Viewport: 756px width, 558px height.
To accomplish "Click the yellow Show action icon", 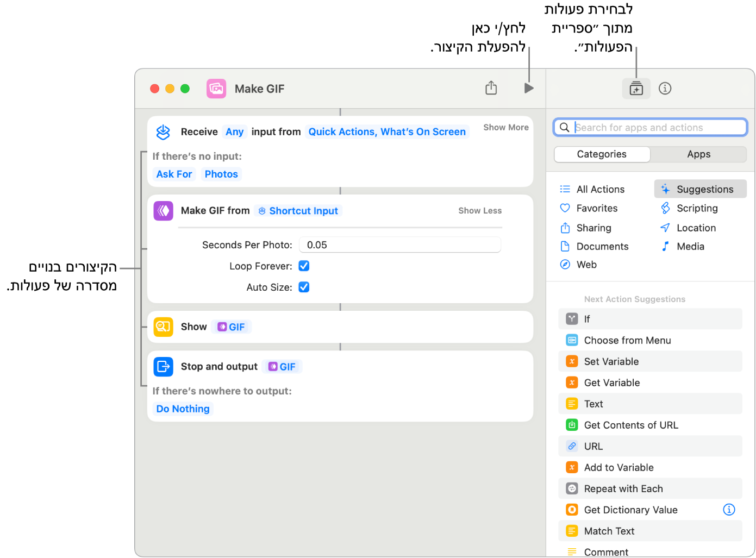I will (163, 327).
